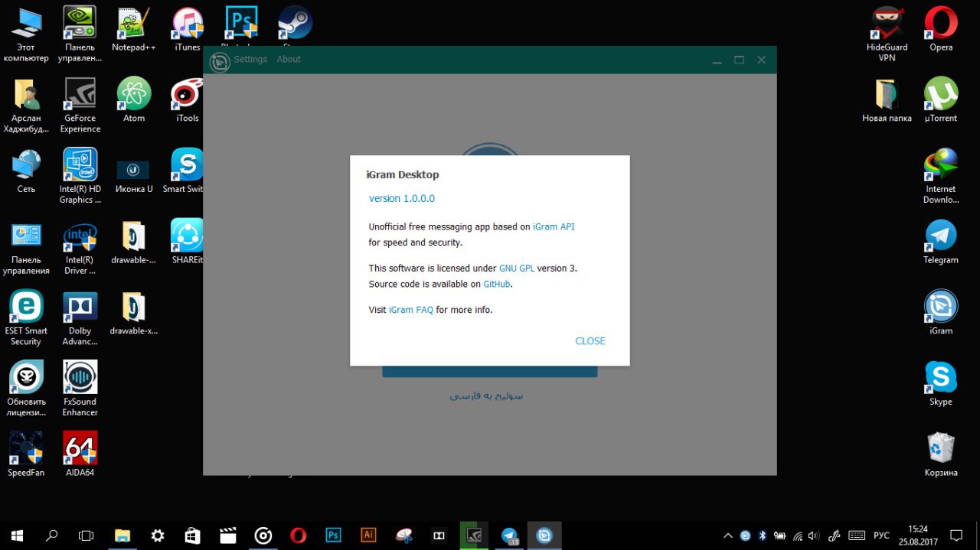Follow the GitHub source code link
This screenshot has width=980, height=550.
click(x=497, y=284)
